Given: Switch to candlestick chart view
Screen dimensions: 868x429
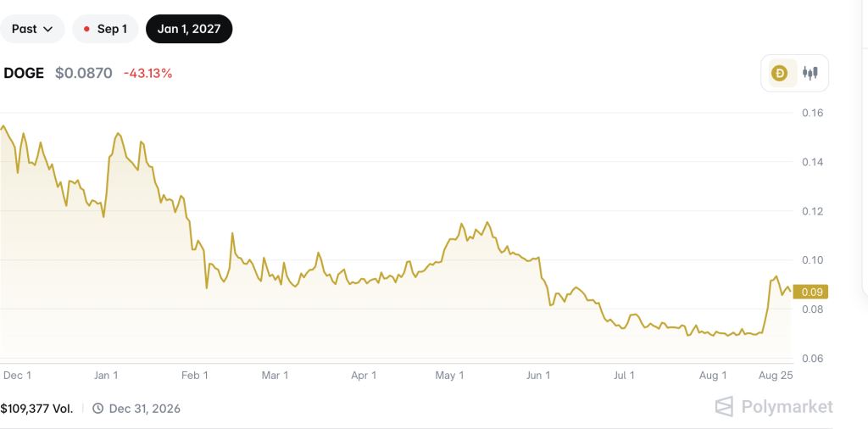Looking at the screenshot, I should point(810,73).
